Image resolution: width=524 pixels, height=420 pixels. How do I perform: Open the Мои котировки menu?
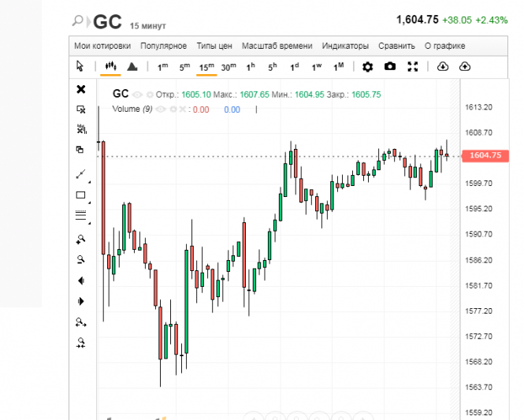pyautogui.click(x=102, y=46)
